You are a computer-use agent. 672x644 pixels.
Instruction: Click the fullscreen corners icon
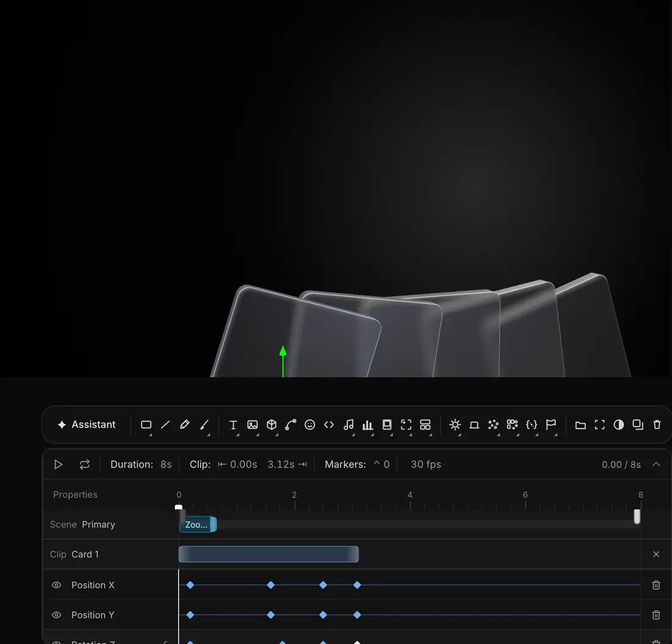pyautogui.click(x=599, y=425)
